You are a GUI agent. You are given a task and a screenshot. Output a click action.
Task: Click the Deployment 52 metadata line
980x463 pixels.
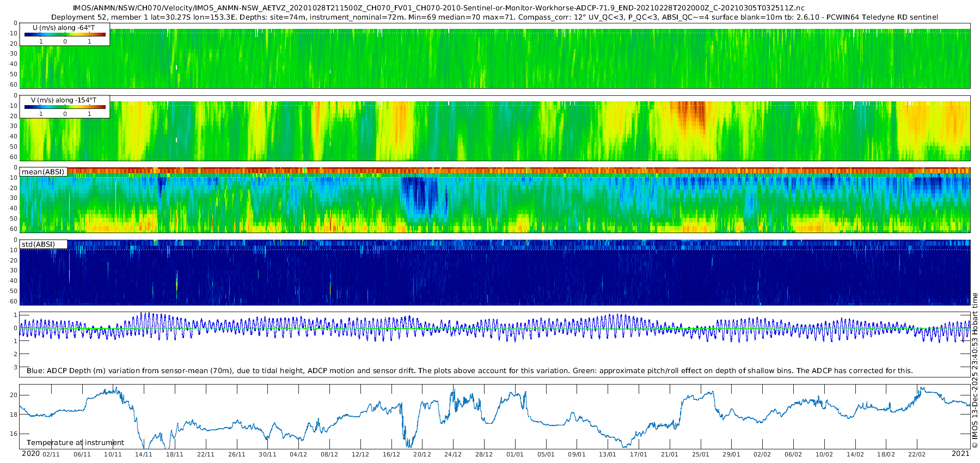click(494, 17)
